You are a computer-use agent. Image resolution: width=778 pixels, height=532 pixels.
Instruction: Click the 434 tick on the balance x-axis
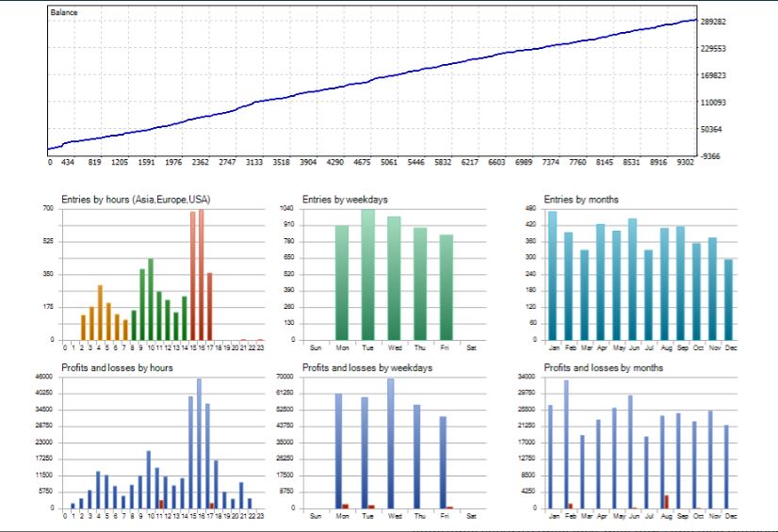click(68, 162)
